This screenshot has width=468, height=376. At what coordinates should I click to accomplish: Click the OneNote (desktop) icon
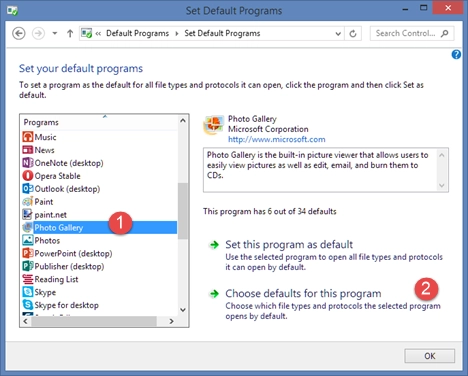pos(28,163)
